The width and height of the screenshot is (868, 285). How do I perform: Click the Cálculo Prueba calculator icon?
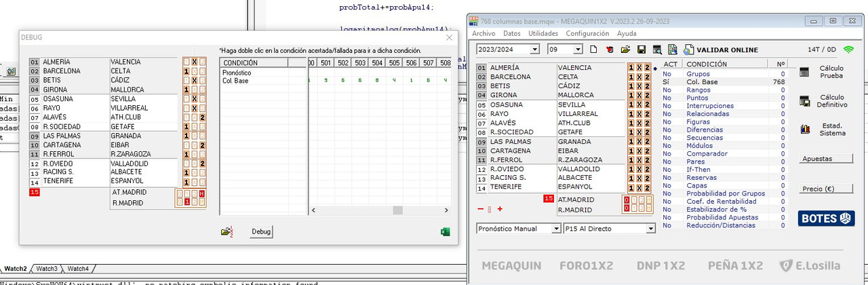805,73
